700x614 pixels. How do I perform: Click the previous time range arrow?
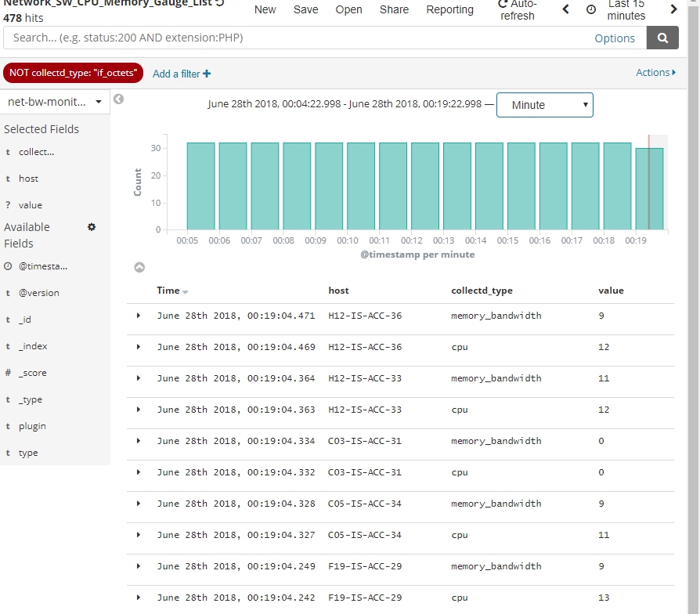(x=565, y=10)
